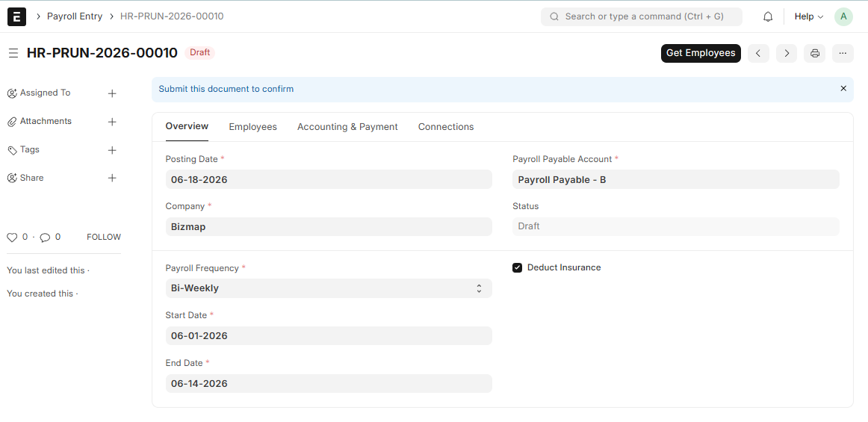Screen dimensions: 868x422
Task: Dismiss the submit document banner
Action: (x=843, y=89)
